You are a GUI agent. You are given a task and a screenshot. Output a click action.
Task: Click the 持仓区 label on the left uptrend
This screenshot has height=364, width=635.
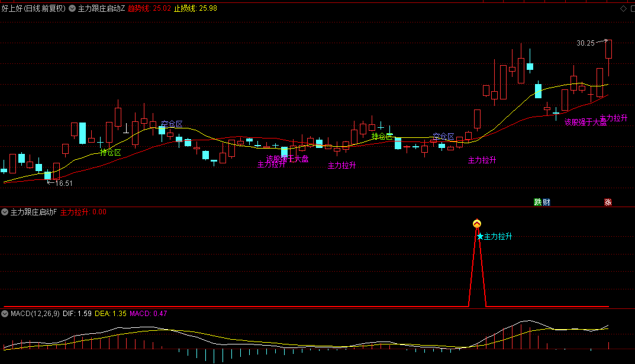(111, 153)
